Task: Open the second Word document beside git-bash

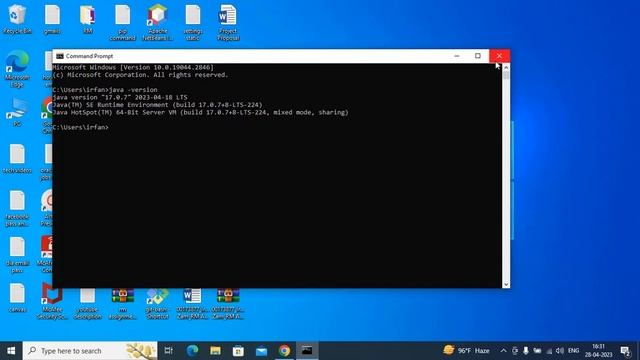Action: click(193, 304)
